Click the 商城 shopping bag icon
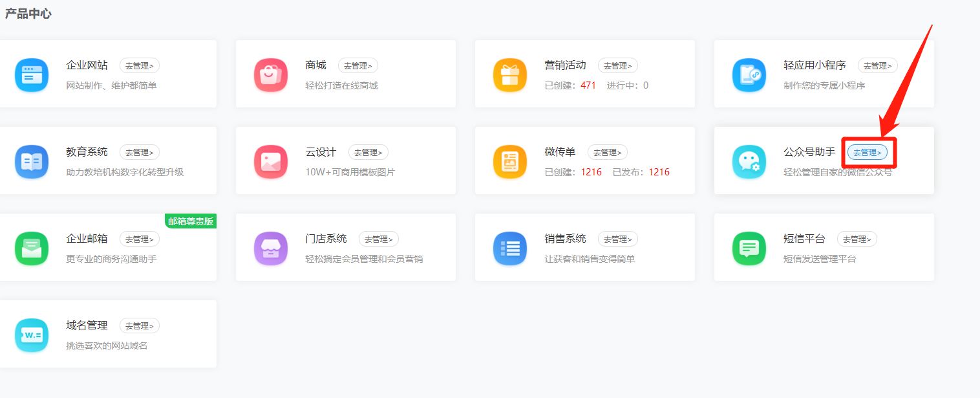This screenshot has width=980, height=398. (x=271, y=74)
